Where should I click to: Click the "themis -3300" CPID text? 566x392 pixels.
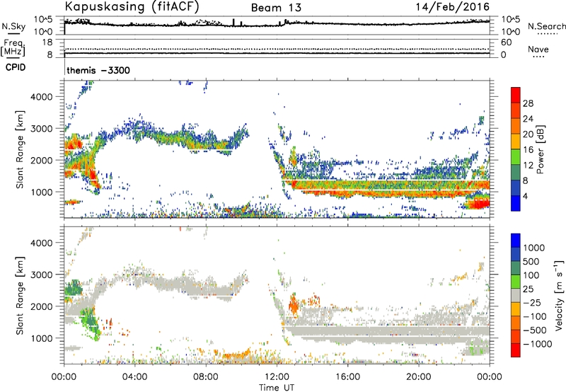pyautogui.click(x=98, y=70)
